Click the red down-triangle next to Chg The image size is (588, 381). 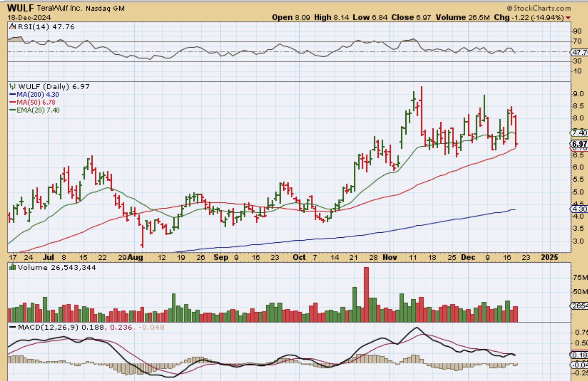point(568,18)
